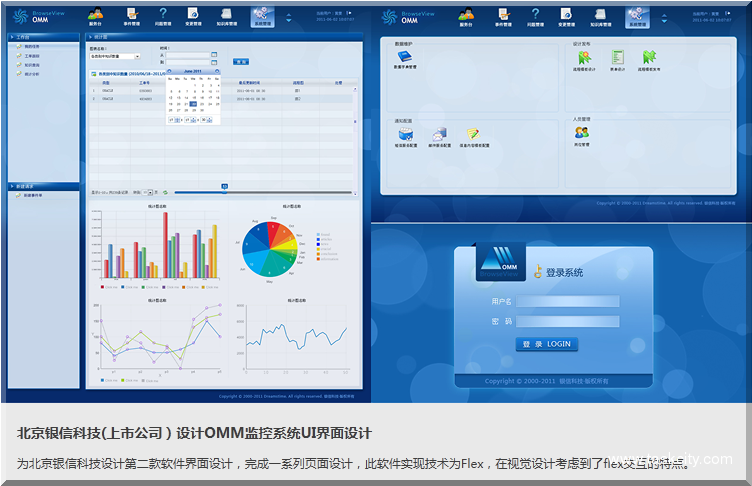Select 系统管理 gears icon in left screen
752x486 pixels.
262,16
